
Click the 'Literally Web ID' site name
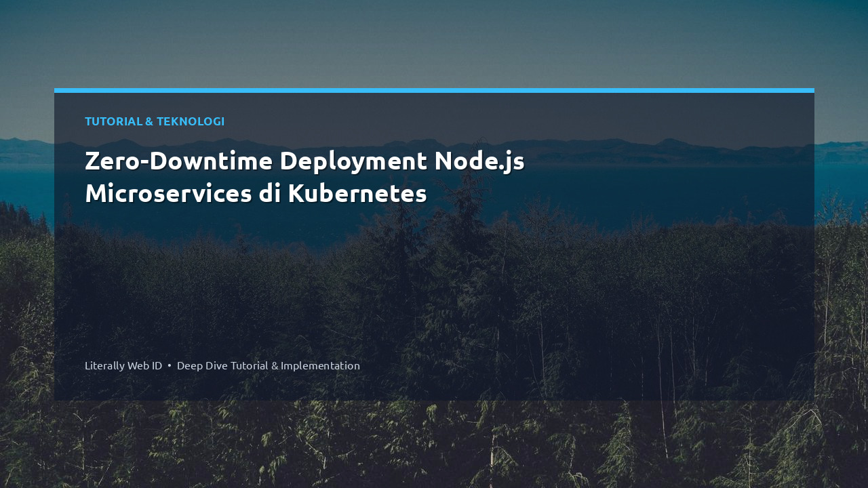123,365
